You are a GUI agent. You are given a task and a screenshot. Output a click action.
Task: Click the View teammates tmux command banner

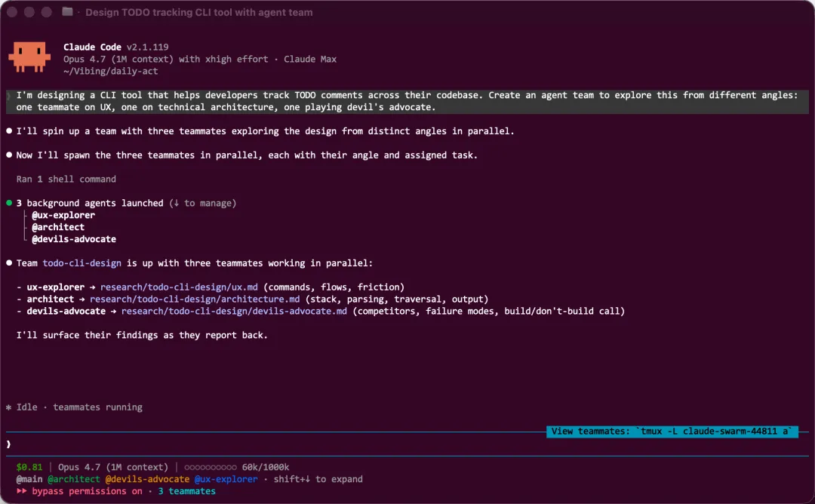(672, 432)
